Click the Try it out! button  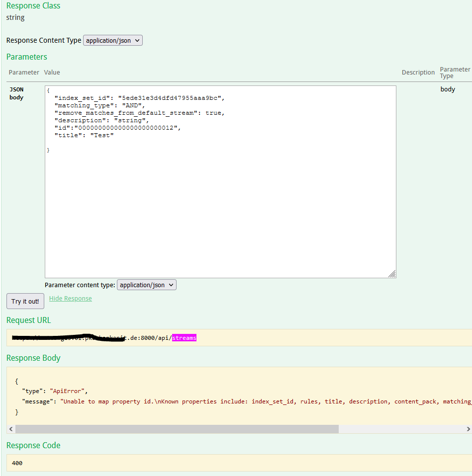(x=25, y=301)
